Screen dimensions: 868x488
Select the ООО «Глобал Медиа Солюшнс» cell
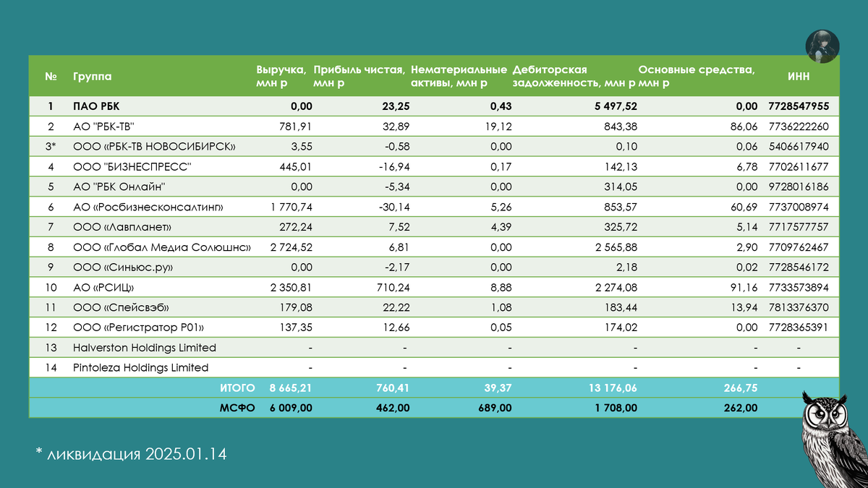(x=162, y=247)
